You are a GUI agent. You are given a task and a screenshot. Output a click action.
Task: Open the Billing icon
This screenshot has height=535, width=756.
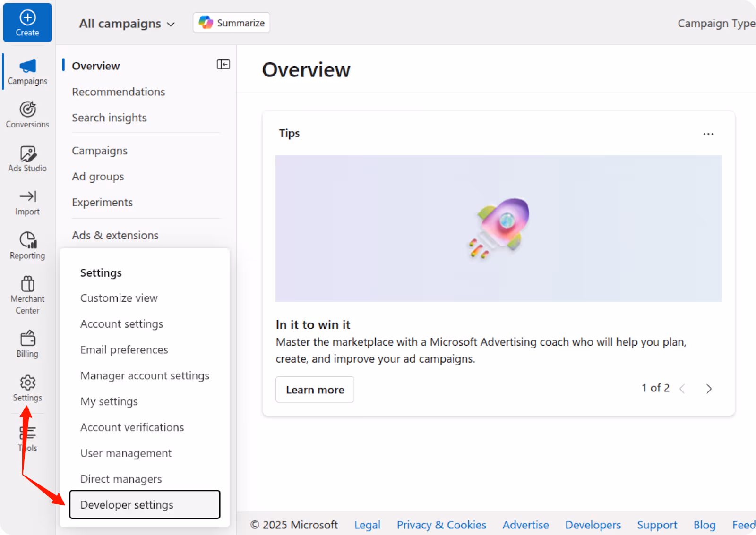pyautogui.click(x=27, y=343)
